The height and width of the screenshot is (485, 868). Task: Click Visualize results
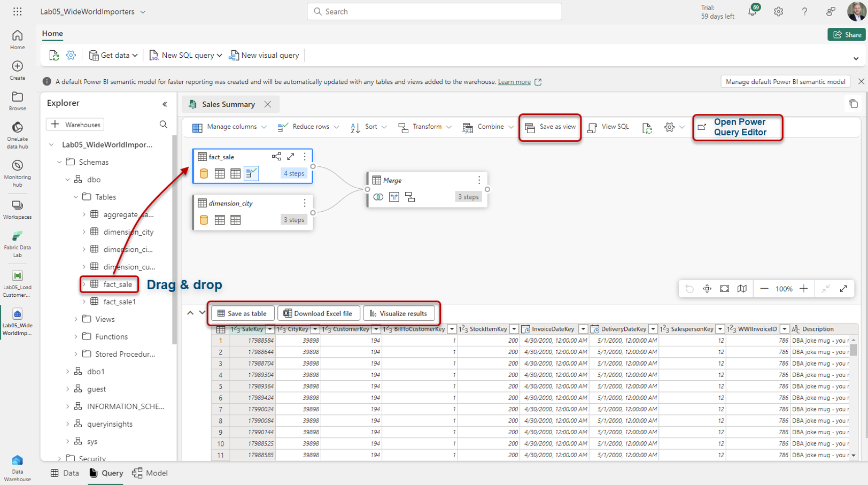[399, 313]
